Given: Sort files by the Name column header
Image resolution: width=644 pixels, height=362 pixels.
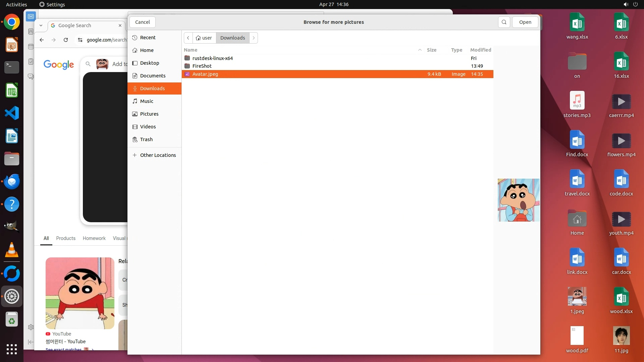Looking at the screenshot, I should pos(191,50).
